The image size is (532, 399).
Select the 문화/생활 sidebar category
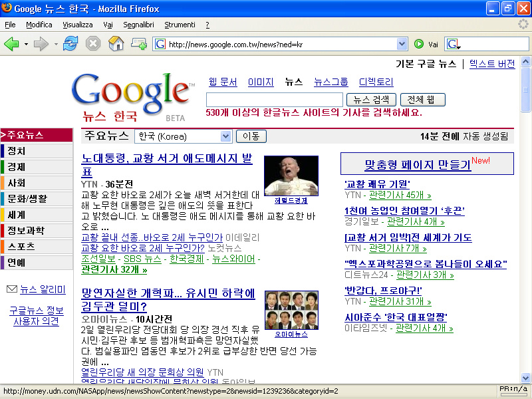[37, 199]
